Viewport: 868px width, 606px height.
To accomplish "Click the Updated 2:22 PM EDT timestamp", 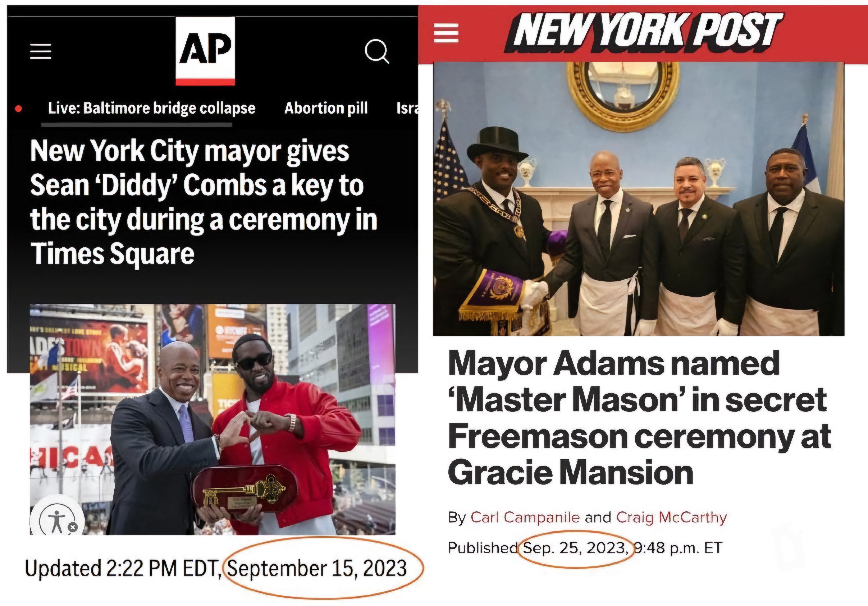I will click(x=123, y=569).
